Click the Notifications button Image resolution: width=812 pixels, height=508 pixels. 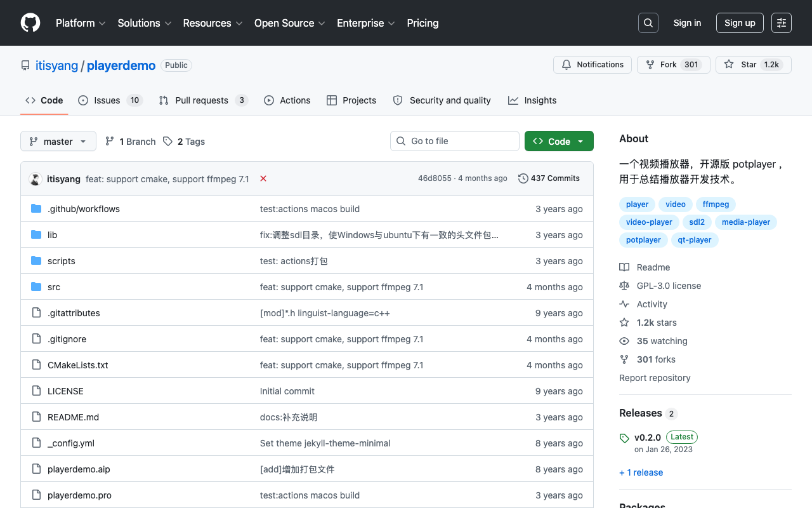click(x=593, y=65)
